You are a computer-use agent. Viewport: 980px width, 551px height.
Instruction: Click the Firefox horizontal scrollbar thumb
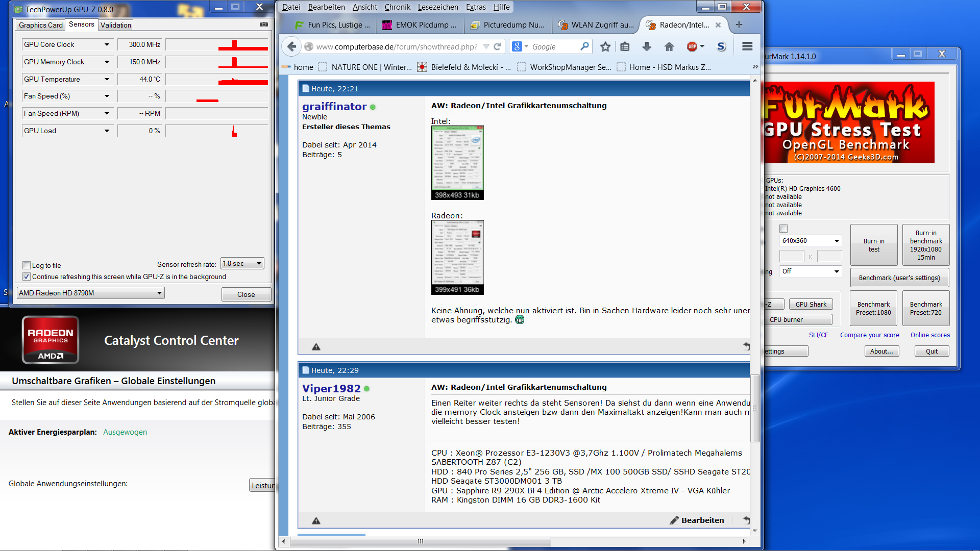420,541
